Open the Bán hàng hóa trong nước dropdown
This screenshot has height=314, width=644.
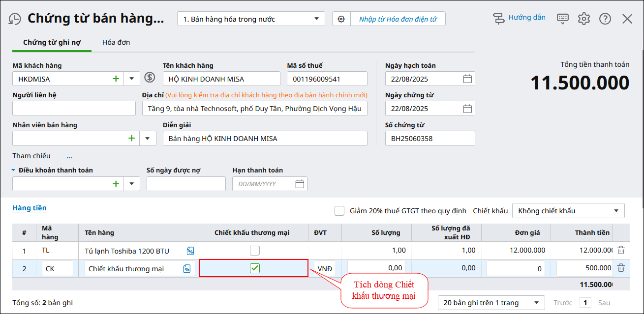[251, 19]
